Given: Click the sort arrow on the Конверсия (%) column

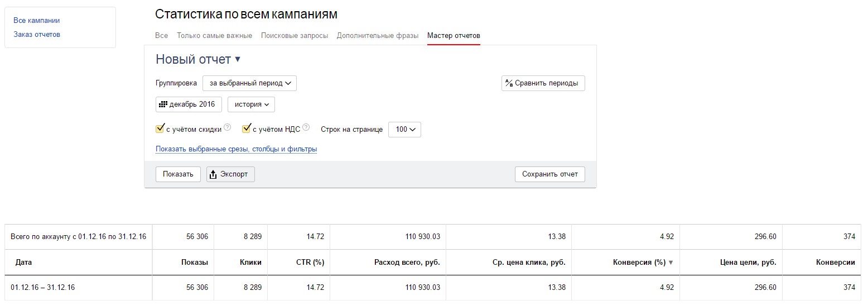Looking at the screenshot, I should tap(671, 263).
